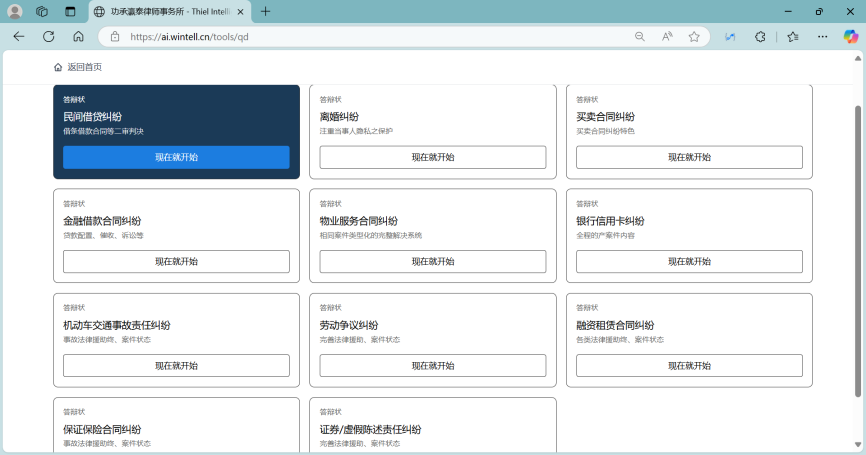Click 现在就开始 under 物业服务合同纠纷
This screenshot has height=455, width=866.
click(432, 262)
